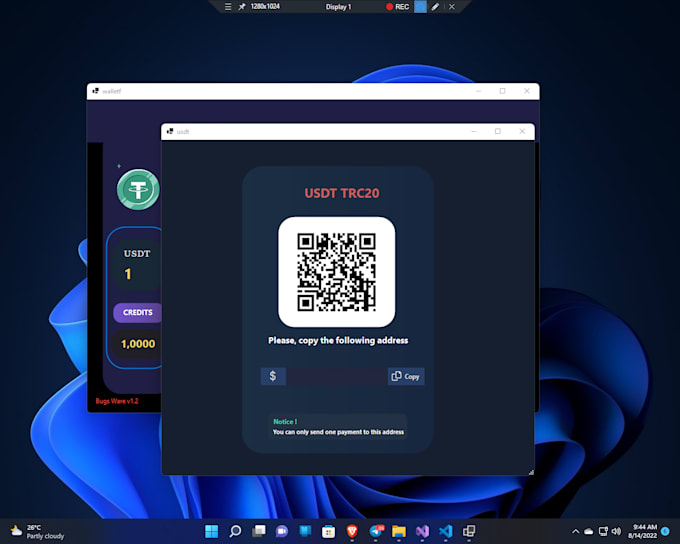Viewport: 680px width, 544px height.
Task: Click the pencil annotate icon on recorder toolbar
Action: pos(435,7)
